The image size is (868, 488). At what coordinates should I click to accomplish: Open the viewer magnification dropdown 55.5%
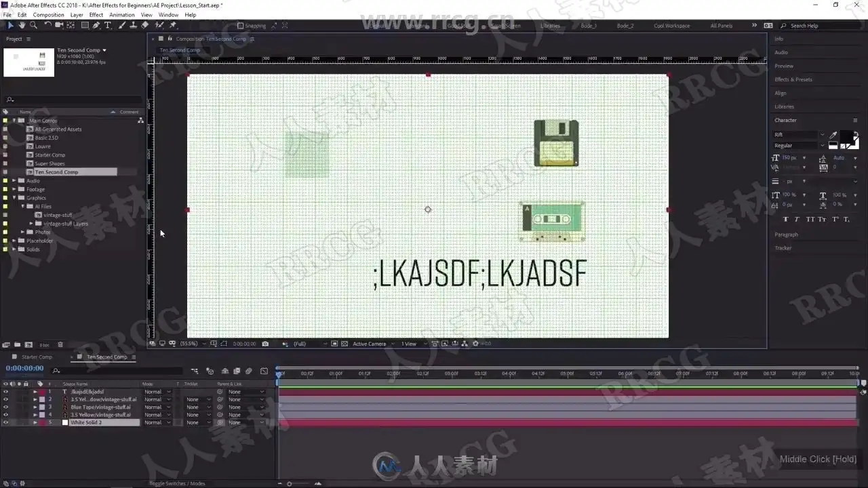tap(192, 344)
